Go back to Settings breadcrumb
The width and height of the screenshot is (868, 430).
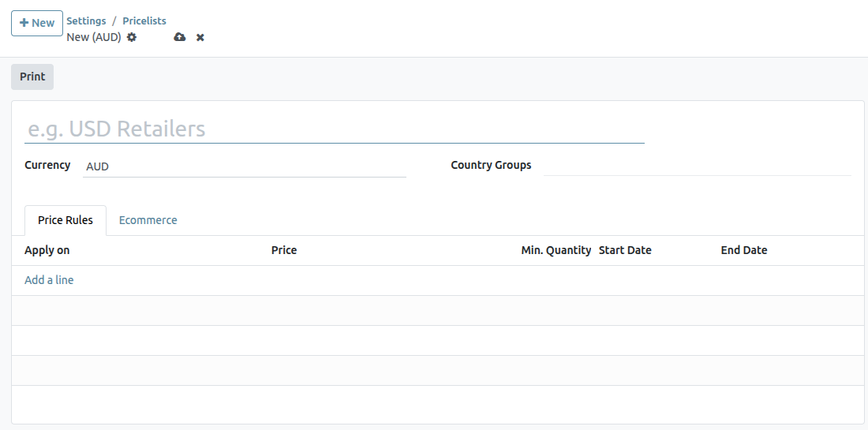tap(86, 21)
